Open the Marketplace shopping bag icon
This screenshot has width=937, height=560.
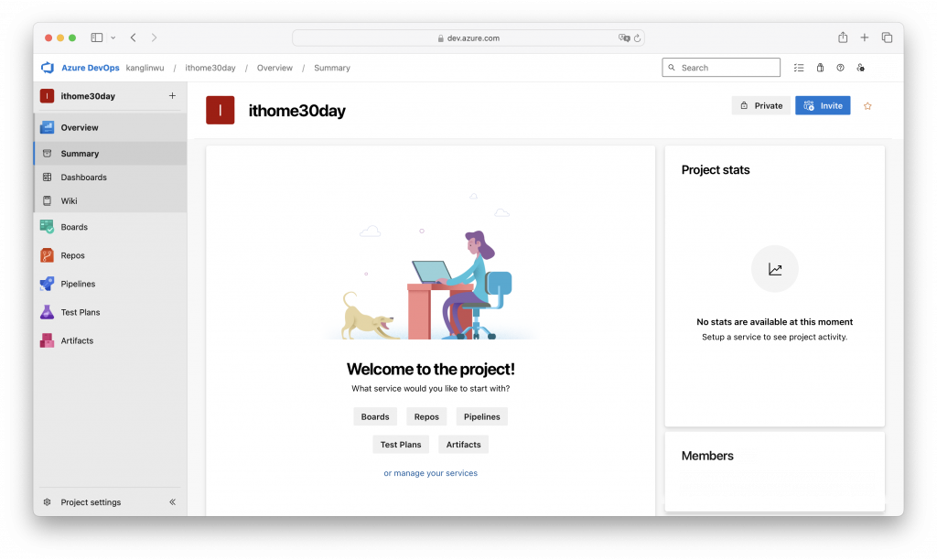click(820, 68)
